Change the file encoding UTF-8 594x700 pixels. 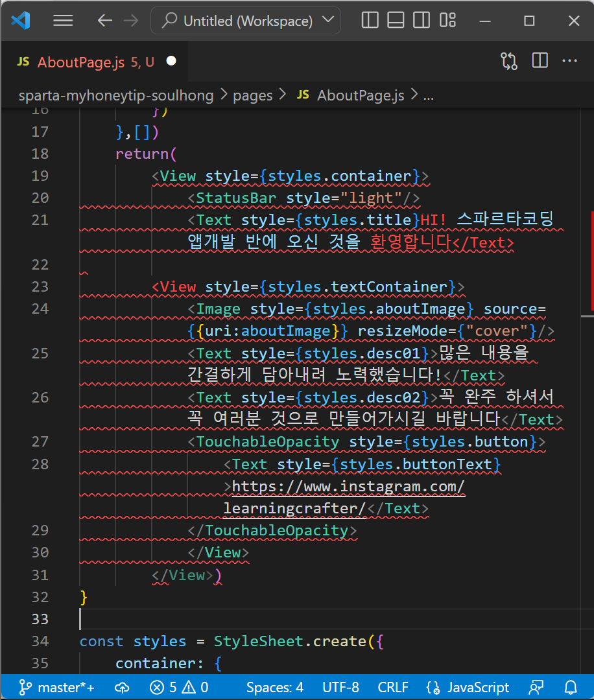(x=340, y=687)
